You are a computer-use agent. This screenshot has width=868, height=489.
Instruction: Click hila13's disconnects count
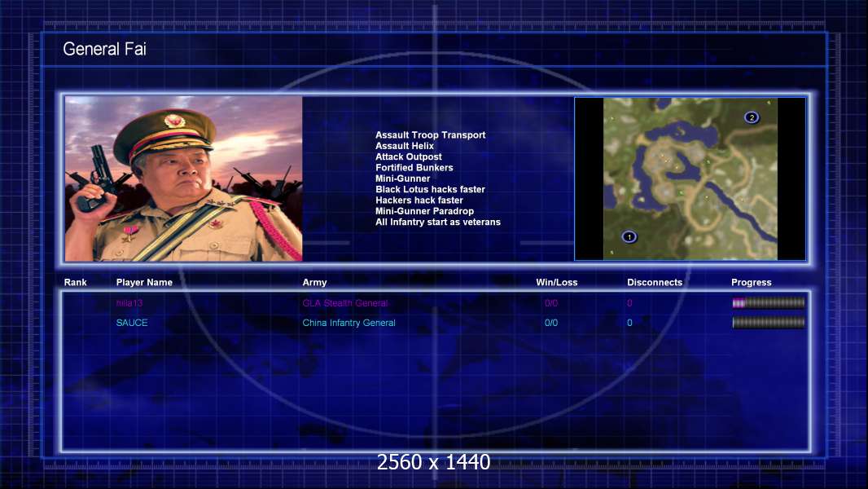tap(629, 303)
